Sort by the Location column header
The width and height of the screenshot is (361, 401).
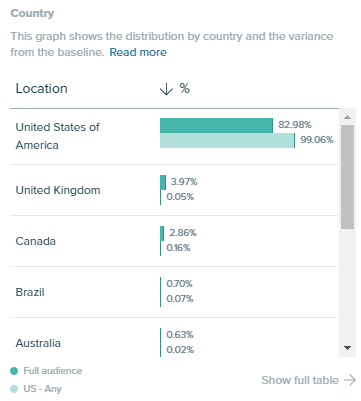[x=42, y=89]
